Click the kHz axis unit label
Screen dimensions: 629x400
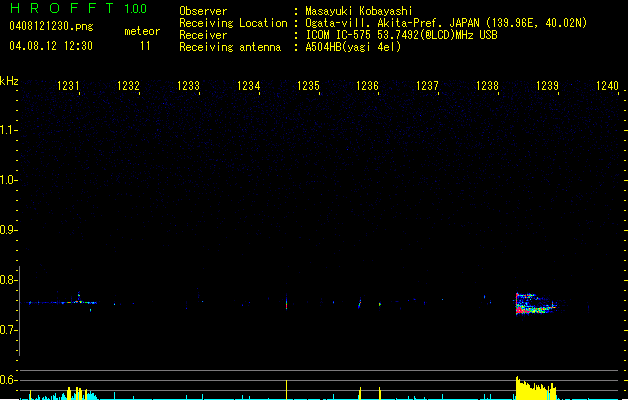pos(9,81)
